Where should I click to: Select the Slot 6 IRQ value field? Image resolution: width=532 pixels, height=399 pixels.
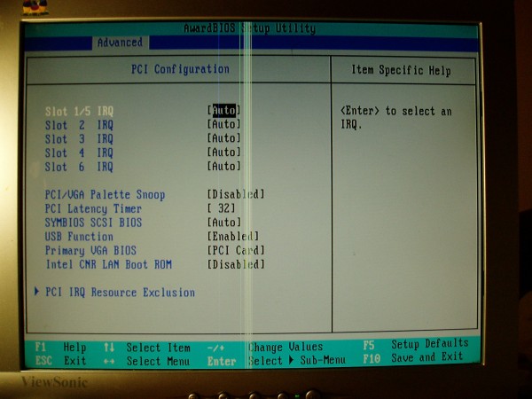[x=224, y=167]
